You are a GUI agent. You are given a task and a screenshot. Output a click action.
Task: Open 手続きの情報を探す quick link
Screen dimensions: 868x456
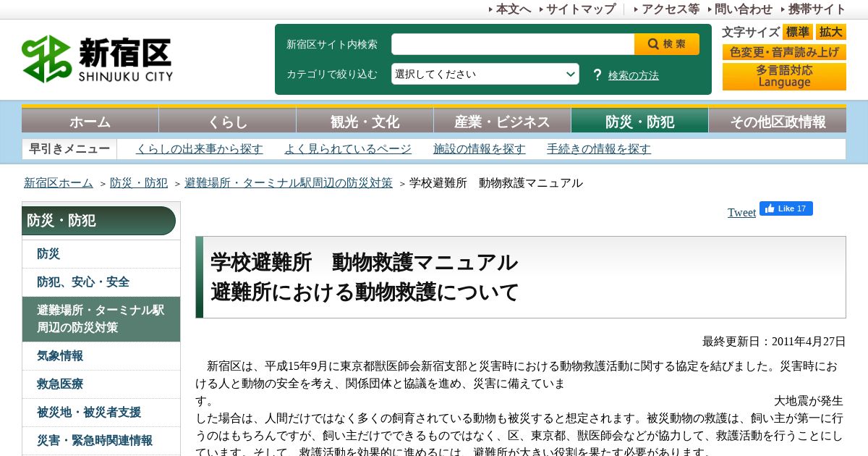tap(599, 149)
